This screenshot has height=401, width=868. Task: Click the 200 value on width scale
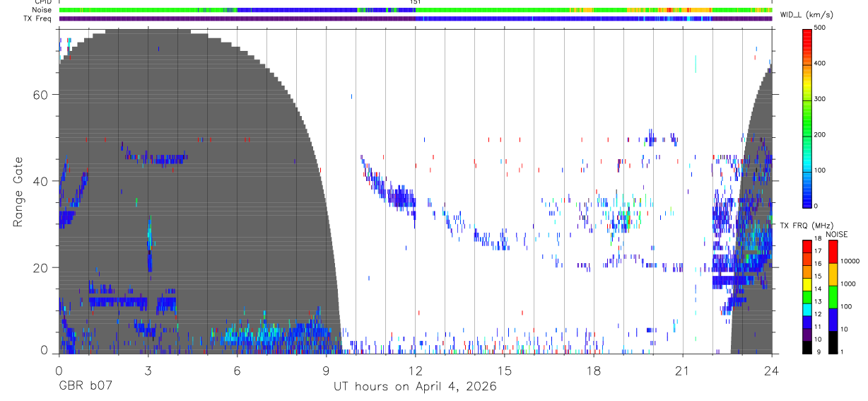tap(820, 135)
